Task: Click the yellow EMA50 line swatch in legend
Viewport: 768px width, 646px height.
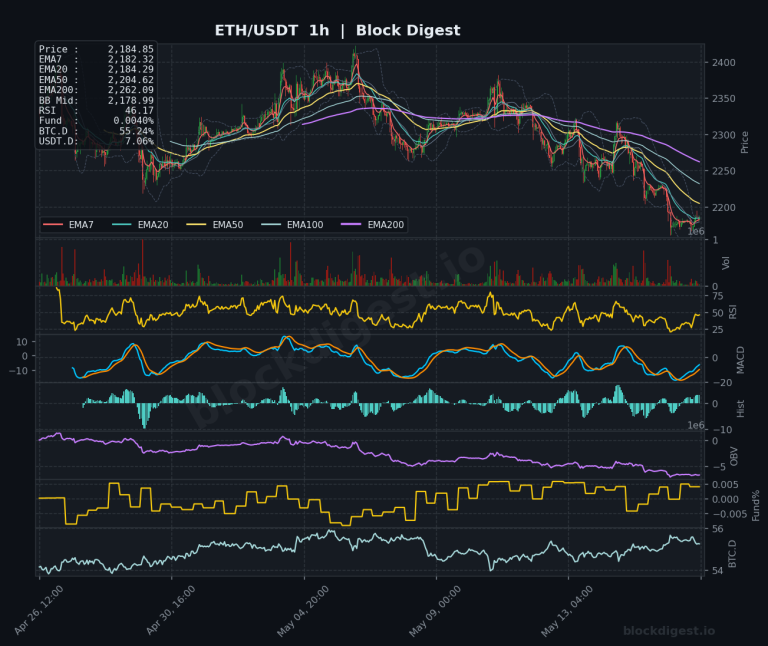Action: [196, 225]
